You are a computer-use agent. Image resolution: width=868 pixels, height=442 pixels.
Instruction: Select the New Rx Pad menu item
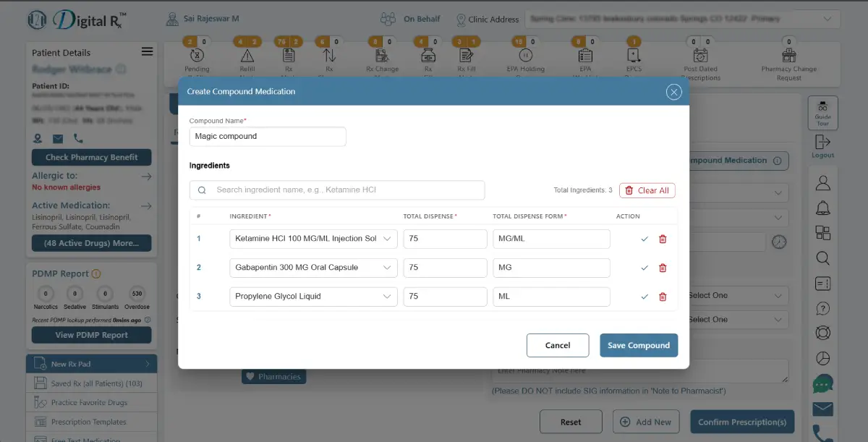pyautogui.click(x=91, y=364)
